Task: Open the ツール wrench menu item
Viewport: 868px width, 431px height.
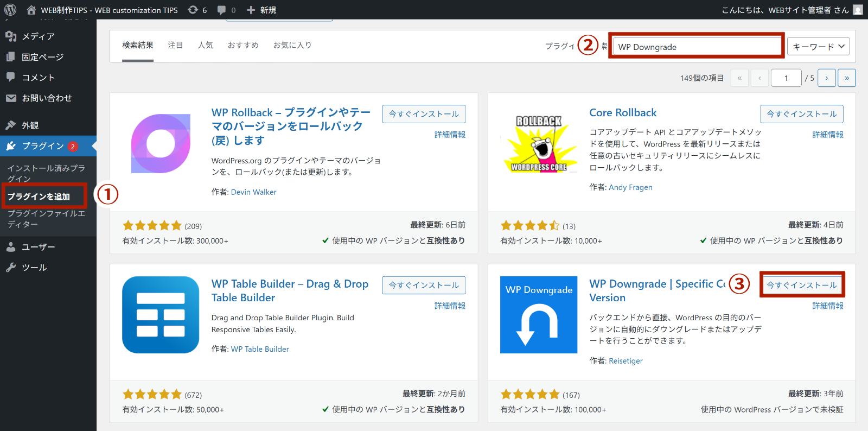Action: [x=34, y=268]
